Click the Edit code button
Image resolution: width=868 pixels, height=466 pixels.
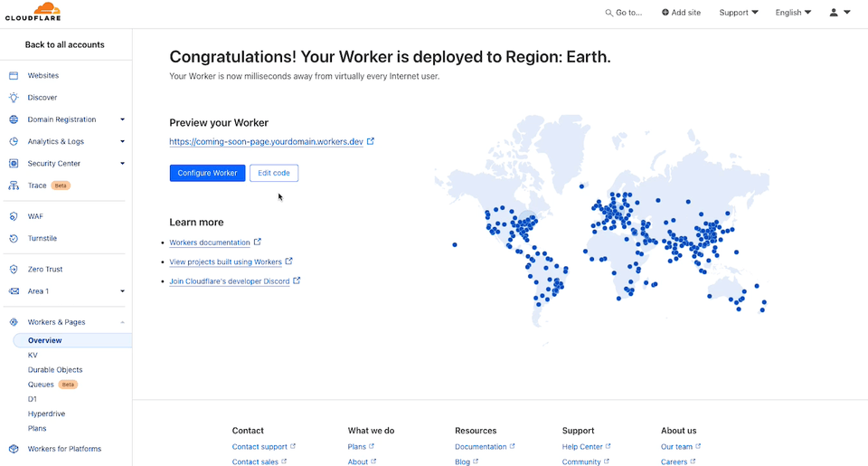click(274, 173)
